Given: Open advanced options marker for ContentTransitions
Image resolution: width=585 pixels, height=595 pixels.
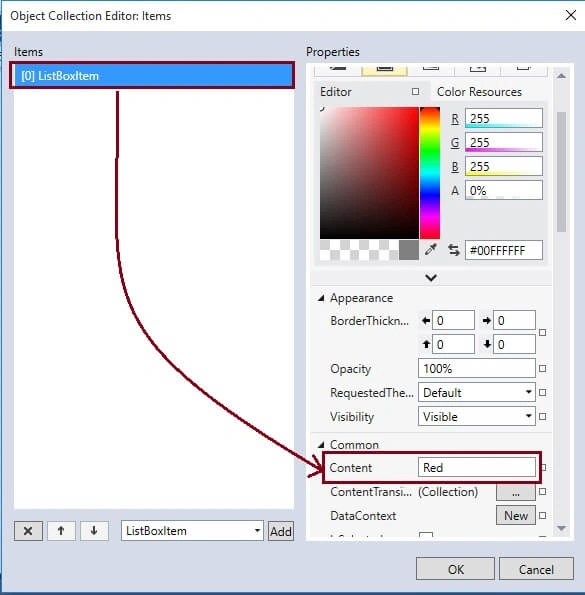Looking at the screenshot, I should coord(543,492).
